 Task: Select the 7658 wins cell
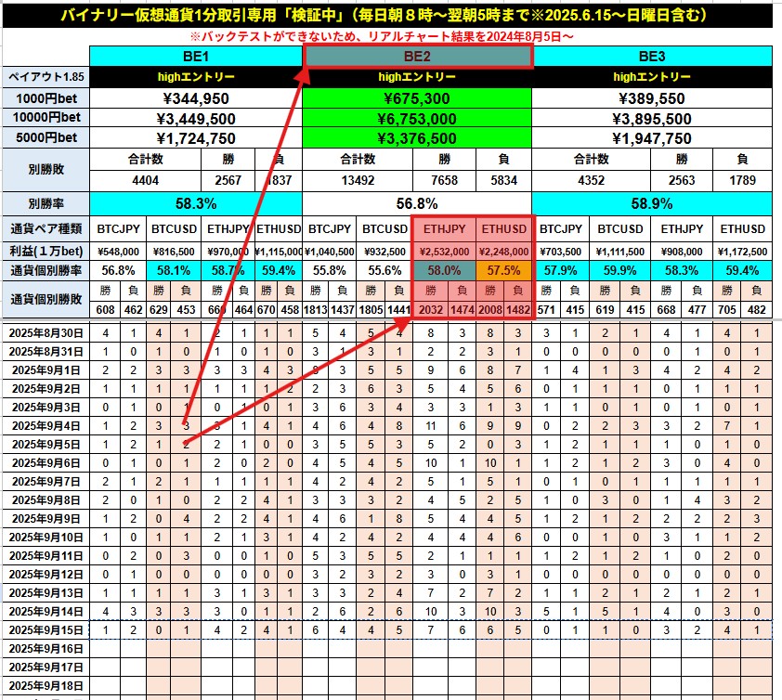[x=444, y=180]
